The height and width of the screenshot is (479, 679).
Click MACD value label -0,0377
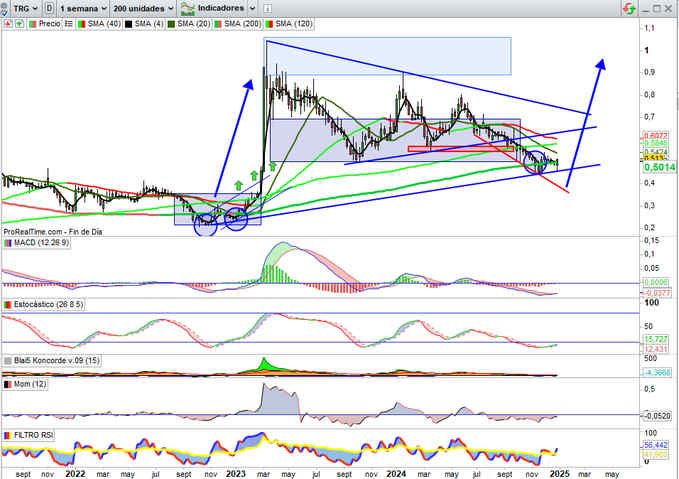657,293
